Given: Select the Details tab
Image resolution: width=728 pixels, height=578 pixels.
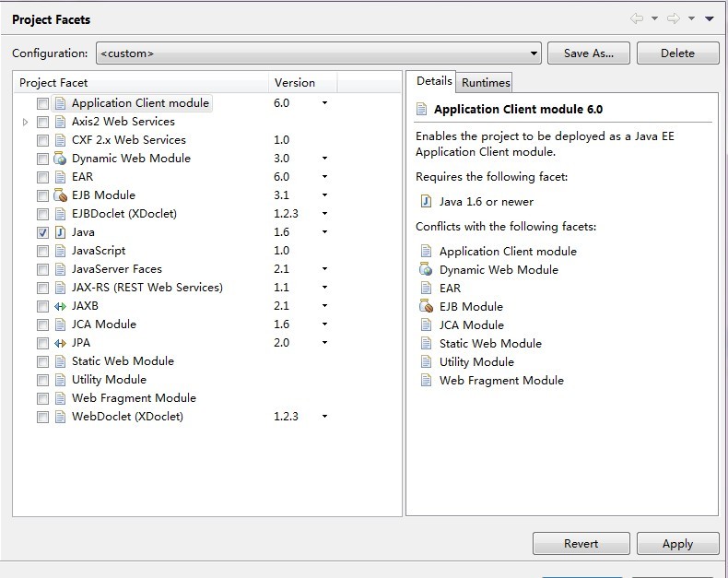Looking at the screenshot, I should click(x=433, y=81).
